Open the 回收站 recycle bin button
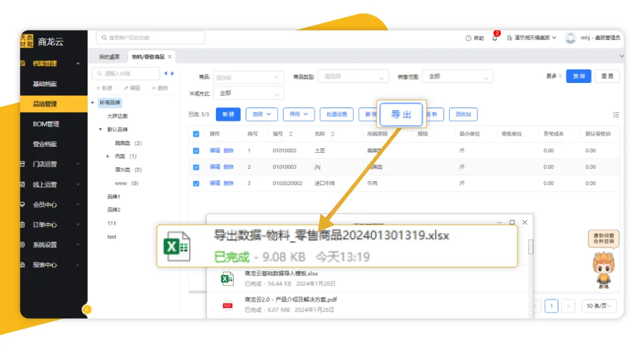Screen dimensions: 644x351 (x=463, y=114)
